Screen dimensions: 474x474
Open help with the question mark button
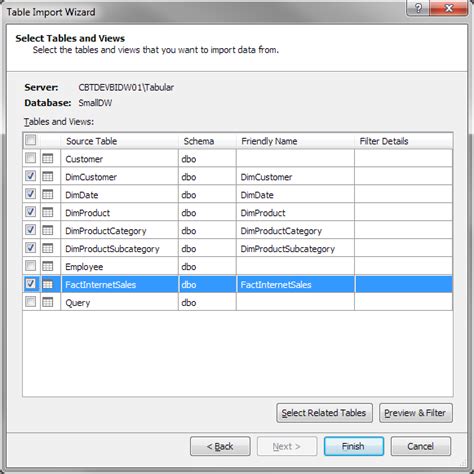click(x=418, y=8)
